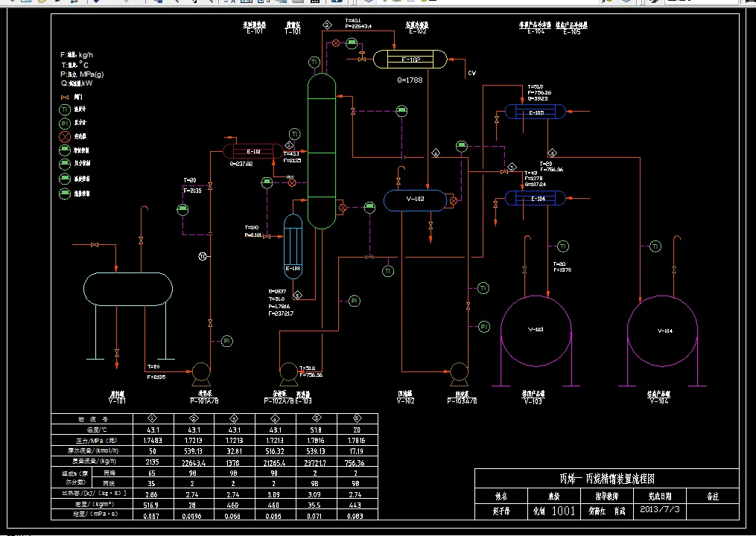
Task: Select the E-101 feed preheater exchanger
Action: coord(253,151)
